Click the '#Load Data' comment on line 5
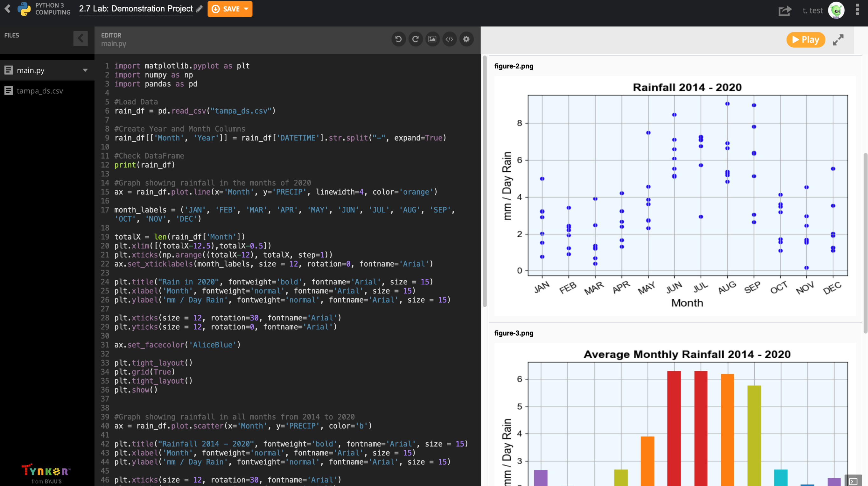868x486 pixels. point(136,102)
